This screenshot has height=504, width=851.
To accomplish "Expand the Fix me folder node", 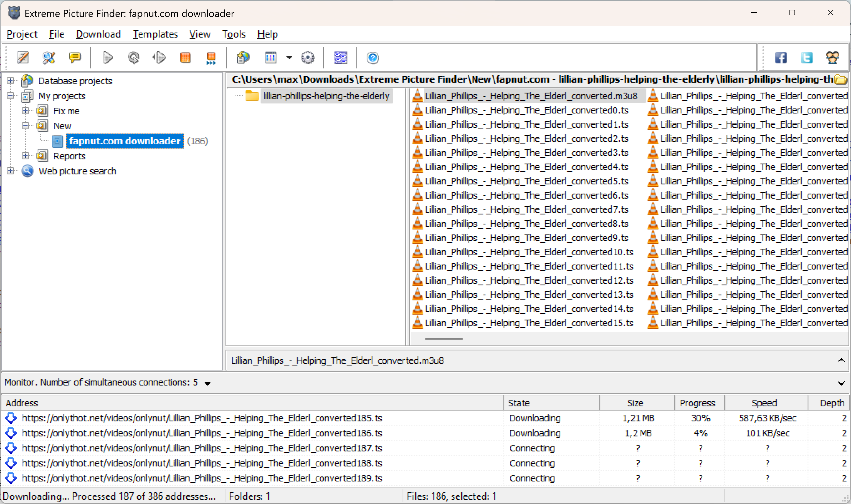I will coord(26,110).
